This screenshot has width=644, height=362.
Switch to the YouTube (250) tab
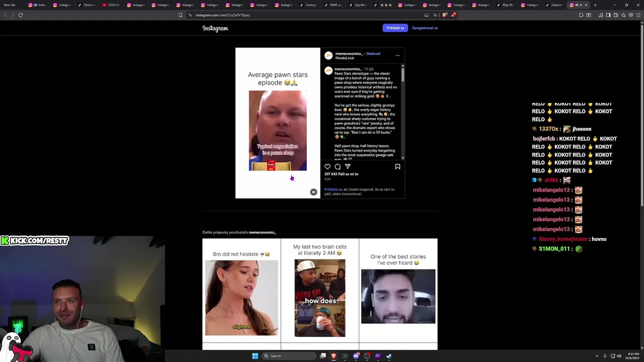111,5
